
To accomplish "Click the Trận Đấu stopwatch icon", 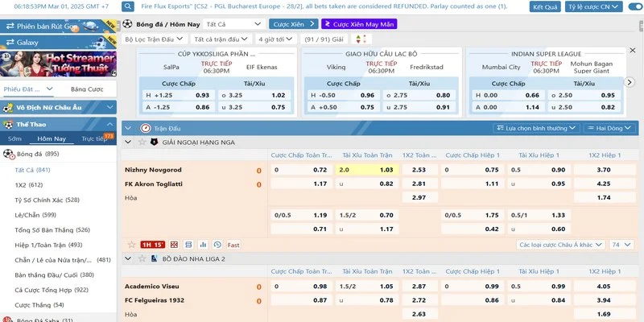I will tap(146, 127).
